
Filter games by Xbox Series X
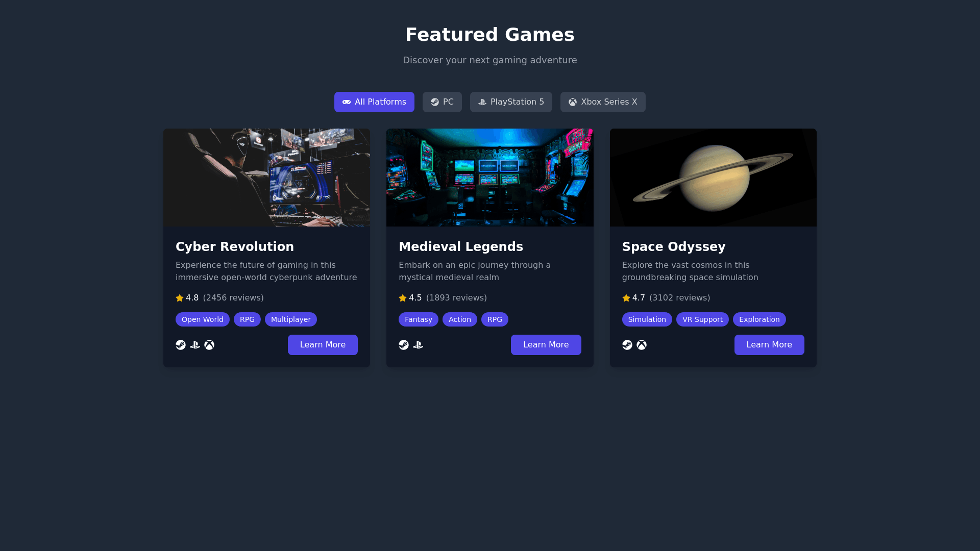(x=603, y=102)
